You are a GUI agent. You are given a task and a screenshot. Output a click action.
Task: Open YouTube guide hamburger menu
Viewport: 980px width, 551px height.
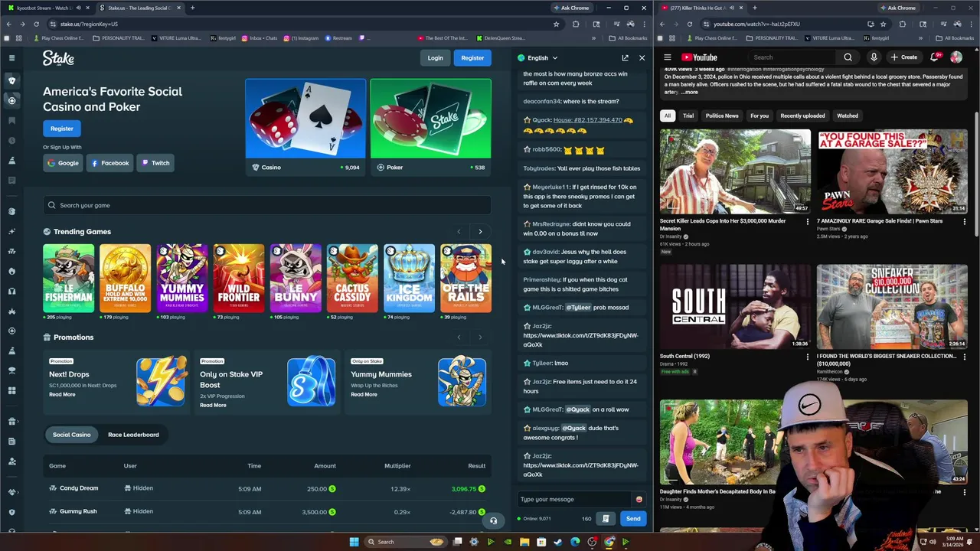[668, 57]
